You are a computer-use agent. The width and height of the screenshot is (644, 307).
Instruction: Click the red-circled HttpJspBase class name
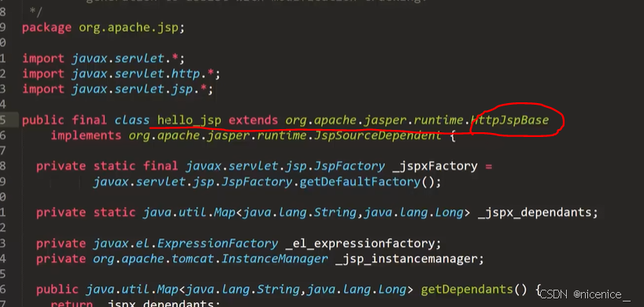pos(509,120)
